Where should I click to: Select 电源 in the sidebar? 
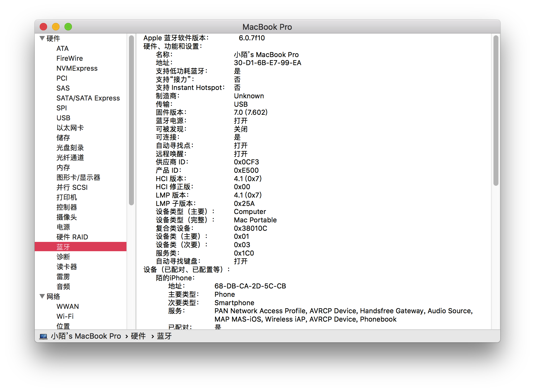coord(63,227)
